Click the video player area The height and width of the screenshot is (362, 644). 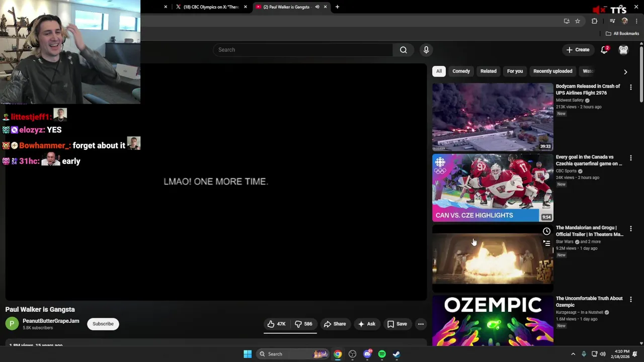pyautogui.click(x=216, y=182)
